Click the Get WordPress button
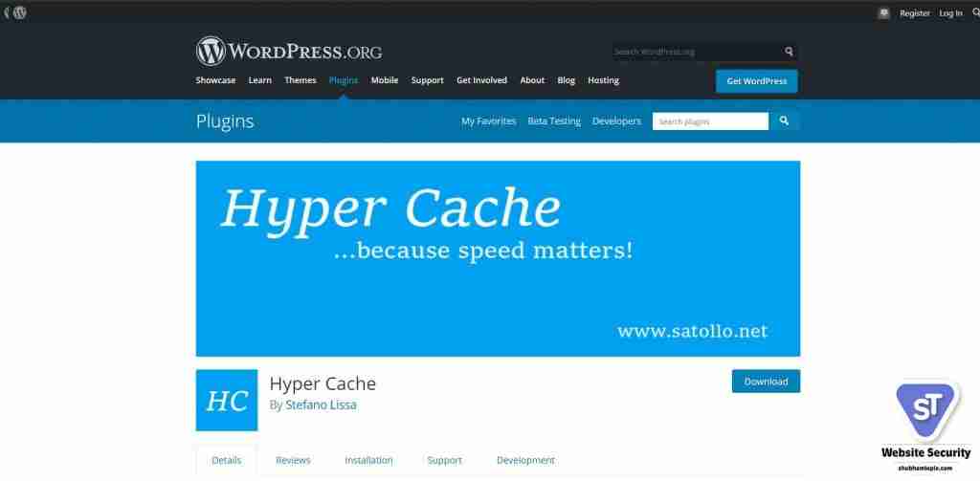 point(756,81)
